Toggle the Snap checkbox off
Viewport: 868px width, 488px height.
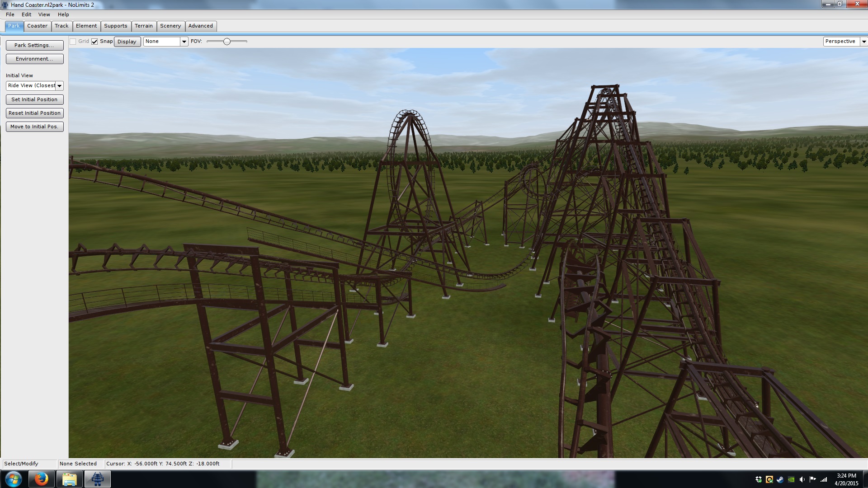click(94, 42)
